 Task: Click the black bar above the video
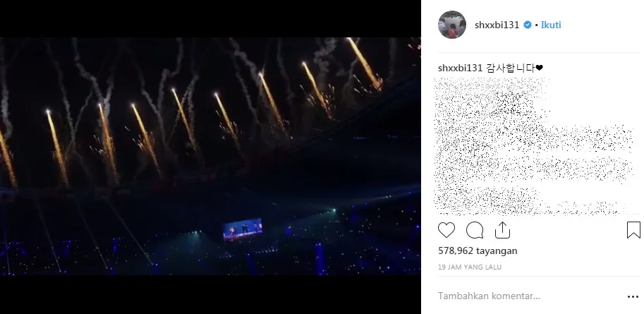tap(210, 19)
